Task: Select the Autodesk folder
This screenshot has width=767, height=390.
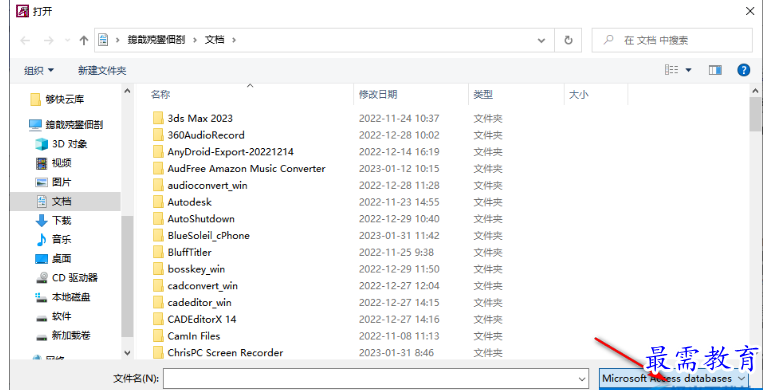Action: click(189, 202)
